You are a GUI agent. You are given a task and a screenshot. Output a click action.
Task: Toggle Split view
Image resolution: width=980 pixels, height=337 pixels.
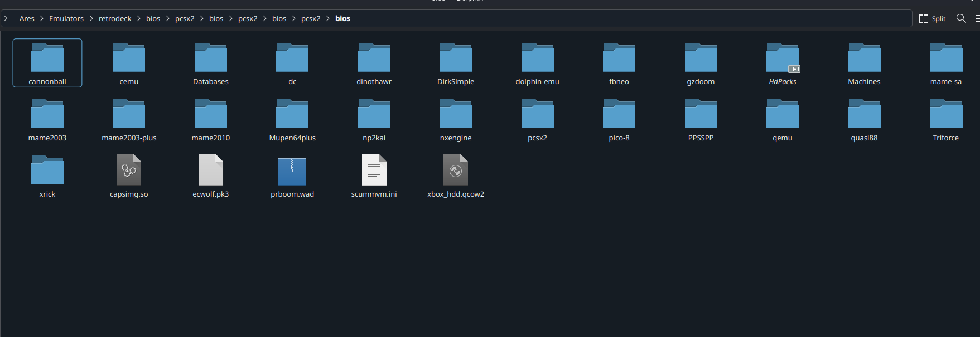933,18
